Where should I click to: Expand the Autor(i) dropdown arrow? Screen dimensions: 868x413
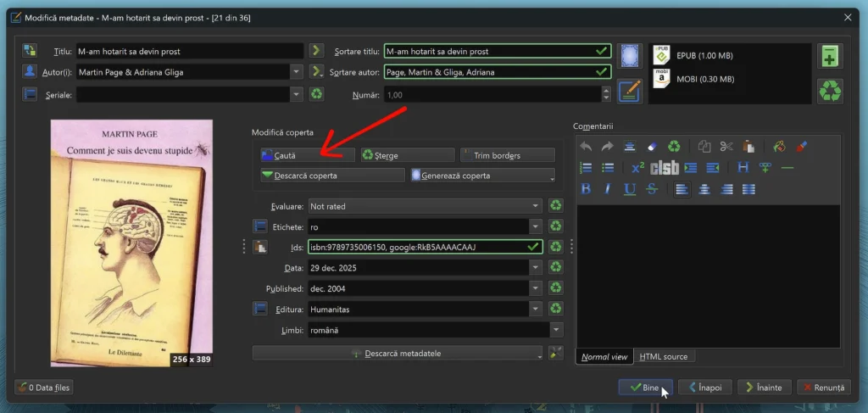pos(296,72)
